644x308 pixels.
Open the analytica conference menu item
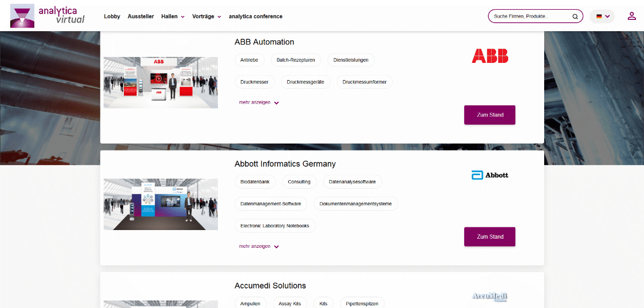pyautogui.click(x=255, y=16)
